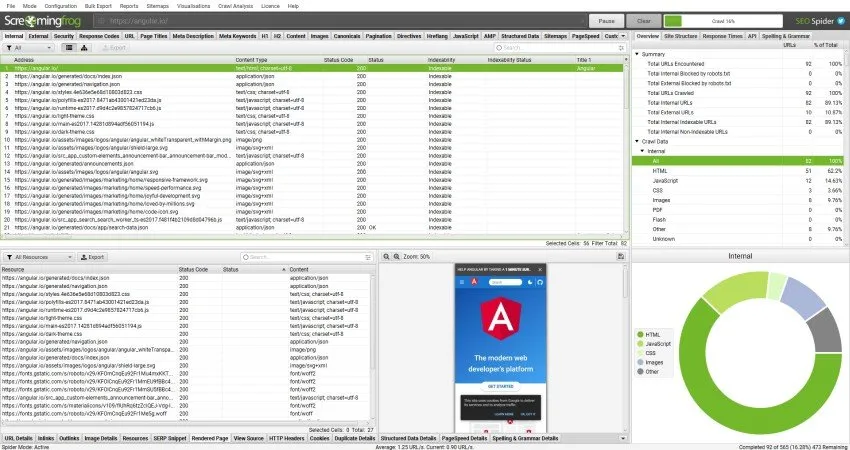This screenshot has height=450, width=850.
Task: Switch to list view icon
Action: [x=69, y=47]
